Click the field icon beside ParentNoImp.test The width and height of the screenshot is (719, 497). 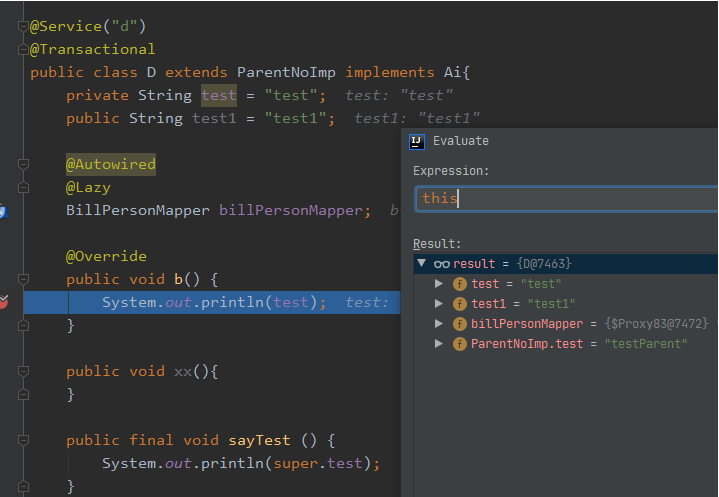(x=460, y=344)
